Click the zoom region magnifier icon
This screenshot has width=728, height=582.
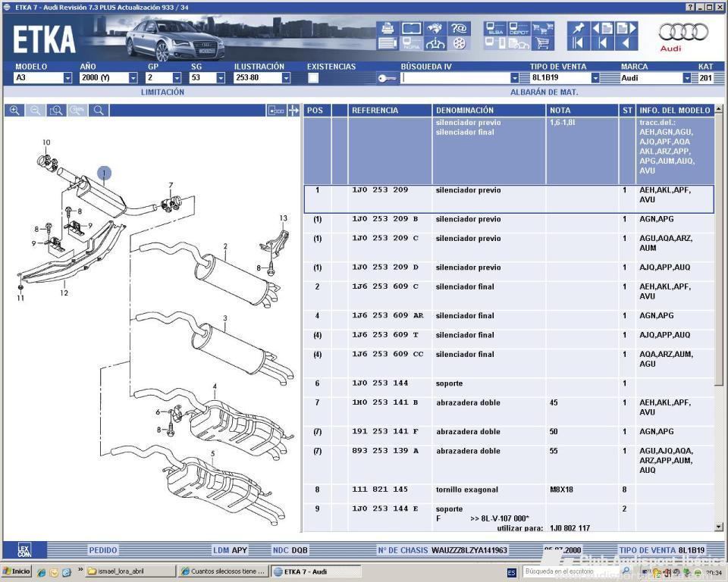(x=56, y=111)
